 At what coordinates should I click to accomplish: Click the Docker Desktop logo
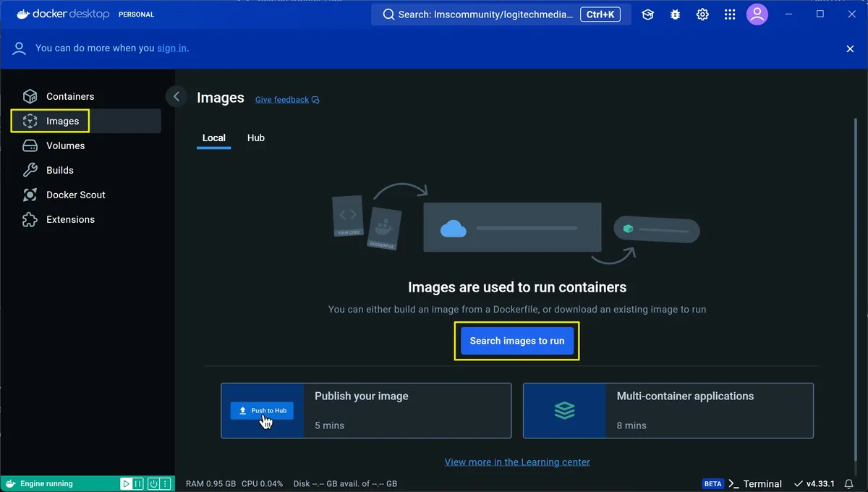[62, 14]
